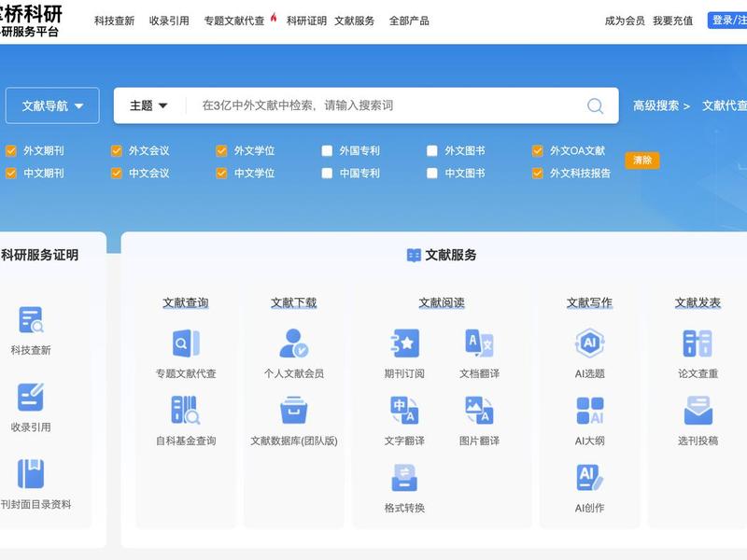Open the 图片翻译 icon
This screenshot has height=560, width=747.
(x=479, y=410)
